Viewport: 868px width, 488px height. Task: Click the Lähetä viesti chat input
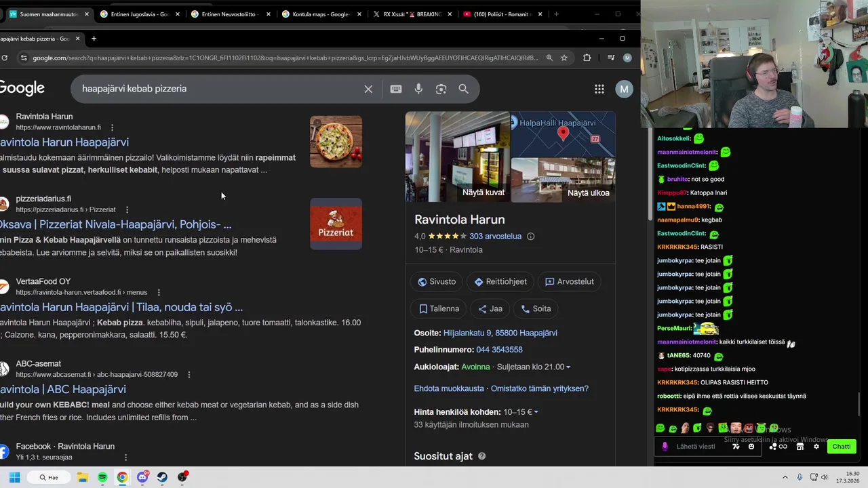click(696, 447)
